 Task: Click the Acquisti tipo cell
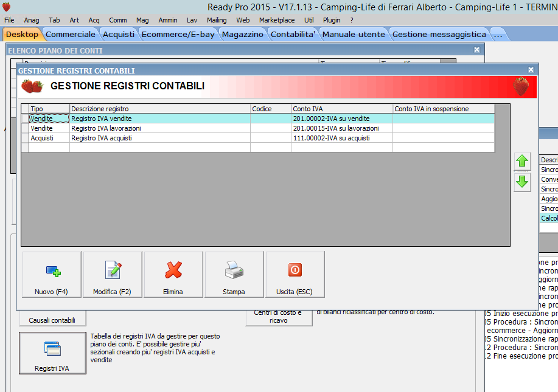(x=49, y=138)
